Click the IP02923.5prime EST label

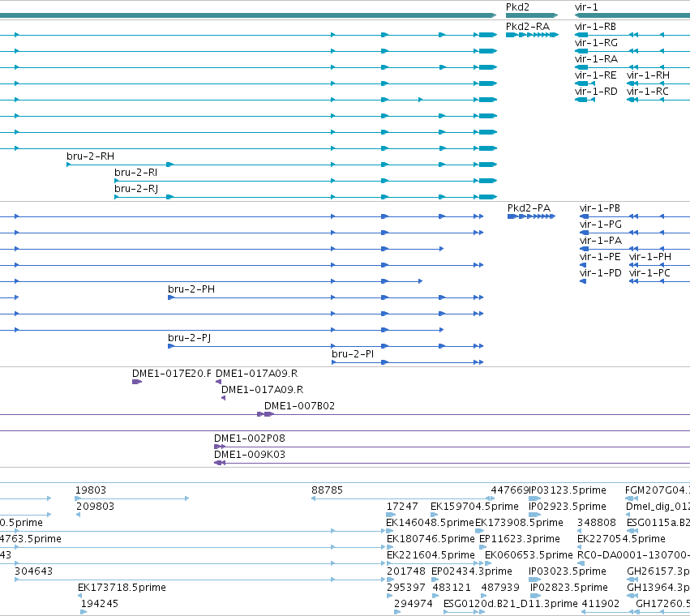click(568, 507)
